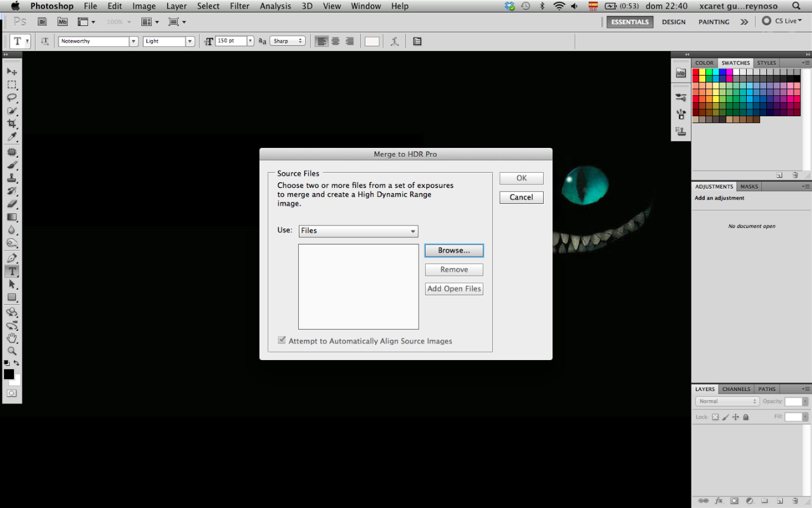
Task: Click the text color swatch in options bar
Action: click(372, 41)
